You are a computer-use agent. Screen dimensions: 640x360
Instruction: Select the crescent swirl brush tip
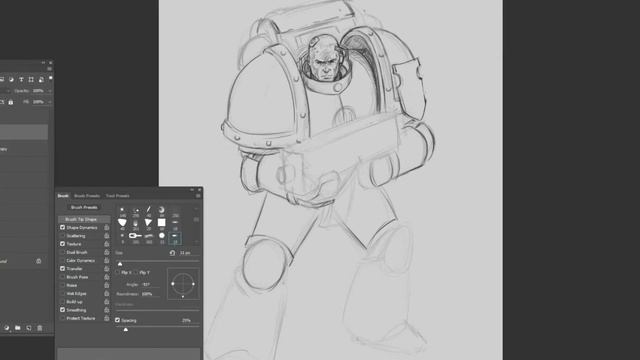point(162,209)
